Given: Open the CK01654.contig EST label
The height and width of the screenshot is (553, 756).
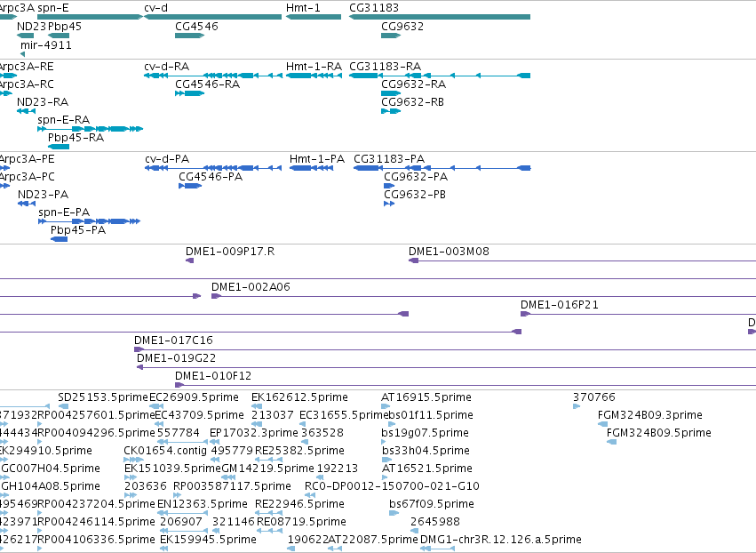Looking at the screenshot, I should (x=165, y=452).
